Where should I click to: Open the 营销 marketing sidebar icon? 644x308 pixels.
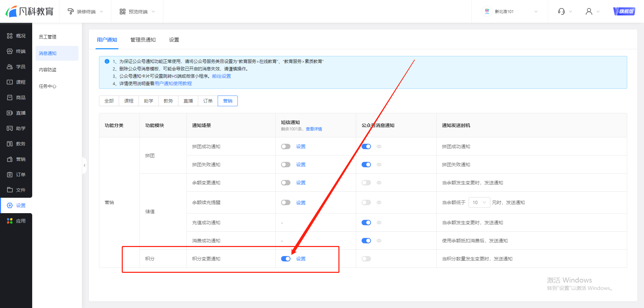(10, 159)
